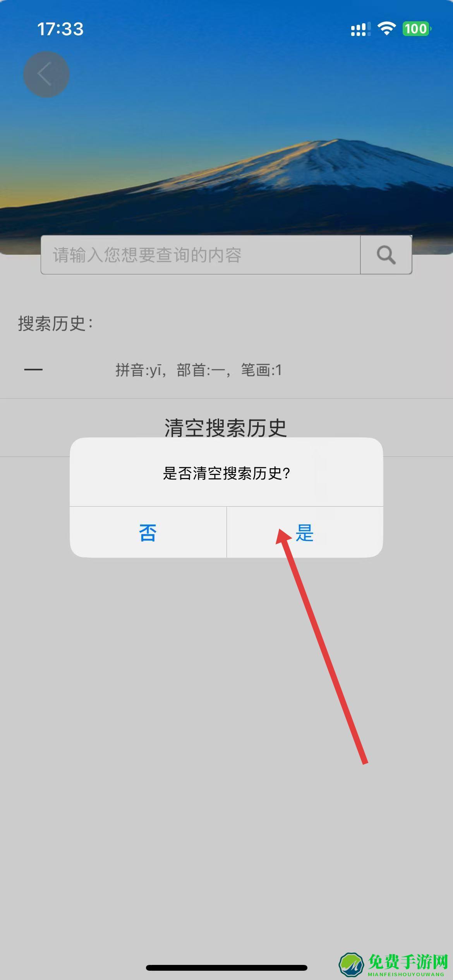
Task: Tap the 是否清空搜索历史? dialog message
Action: (x=226, y=473)
